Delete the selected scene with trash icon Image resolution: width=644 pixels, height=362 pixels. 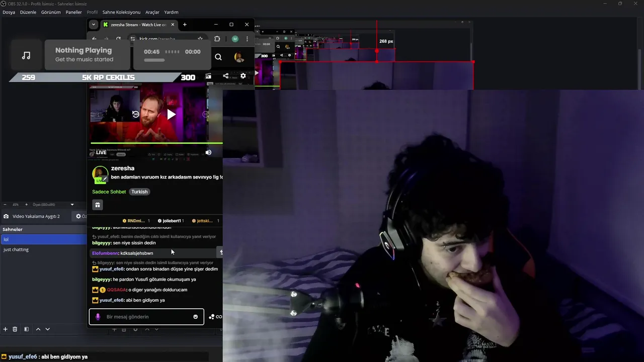15,329
